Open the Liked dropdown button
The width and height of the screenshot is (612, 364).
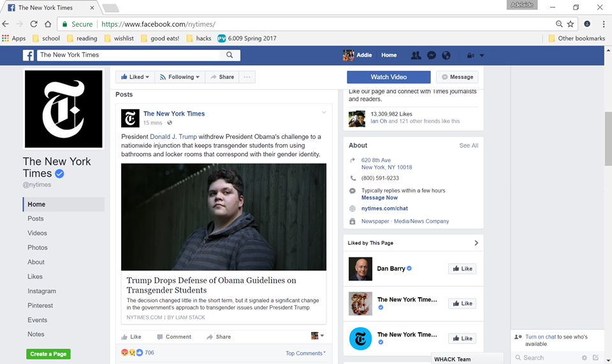[135, 77]
